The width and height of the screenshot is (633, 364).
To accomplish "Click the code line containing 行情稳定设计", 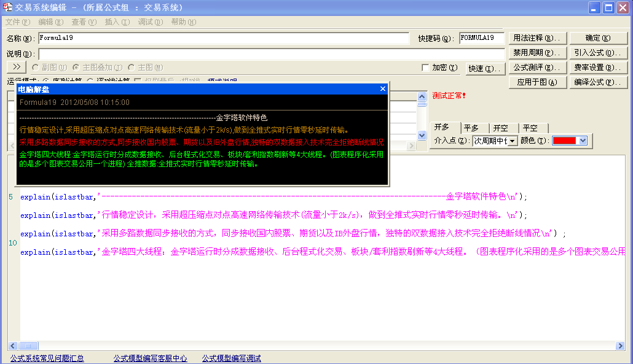I will [x=273, y=215].
